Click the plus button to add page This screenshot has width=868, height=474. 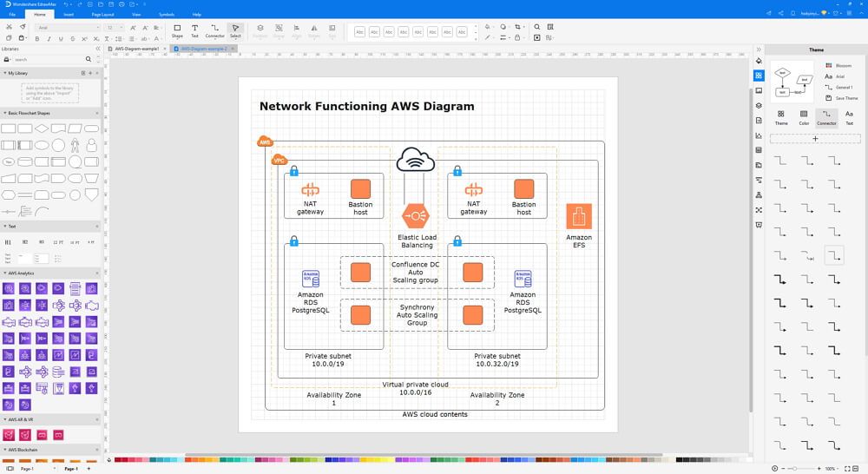89,469
